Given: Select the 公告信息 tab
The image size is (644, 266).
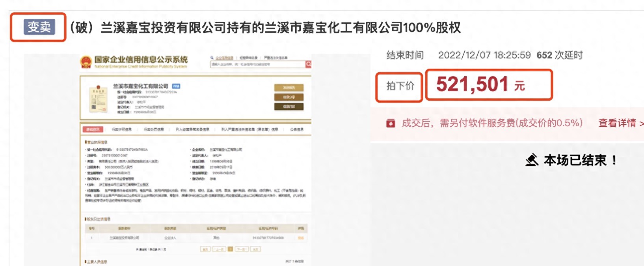Looking at the screenshot, I should click(x=297, y=129).
